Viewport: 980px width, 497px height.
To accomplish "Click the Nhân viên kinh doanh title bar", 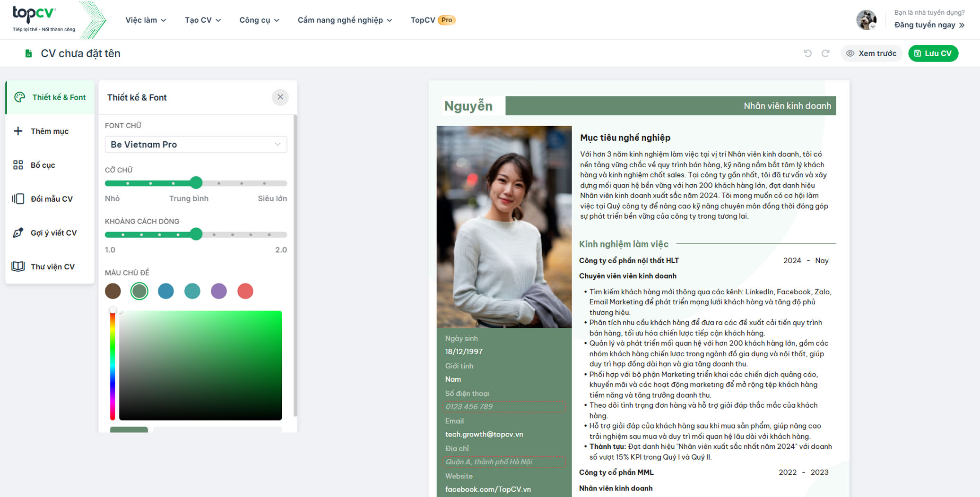I will pos(670,106).
